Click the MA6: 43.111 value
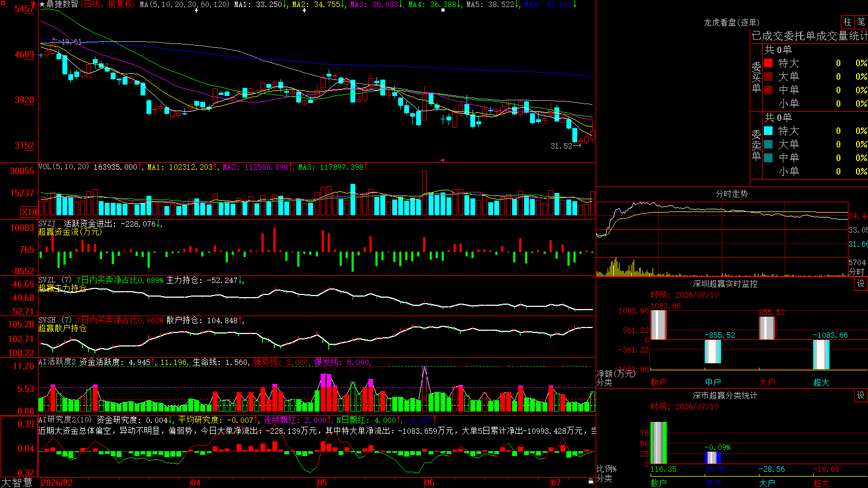Image resolution: width=868 pixels, height=488 pixels. click(x=549, y=4)
